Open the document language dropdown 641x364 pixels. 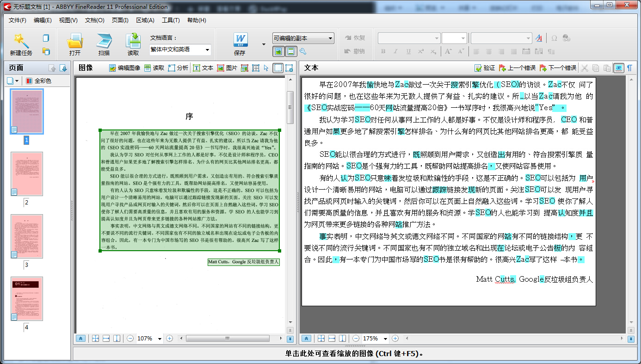point(207,49)
